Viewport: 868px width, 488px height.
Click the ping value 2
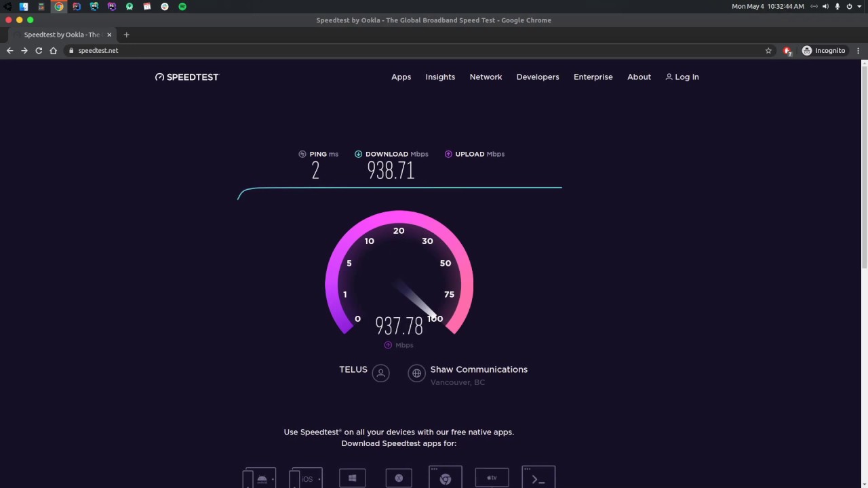315,171
